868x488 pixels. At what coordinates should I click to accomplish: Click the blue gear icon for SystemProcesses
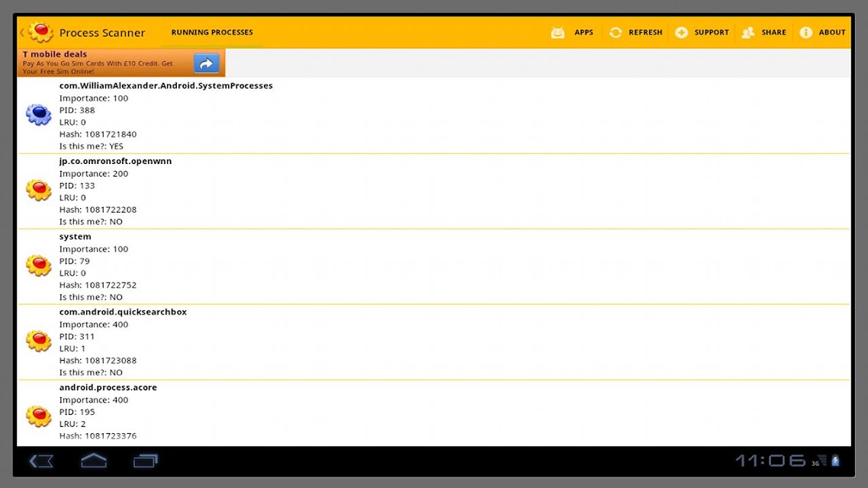tap(39, 114)
